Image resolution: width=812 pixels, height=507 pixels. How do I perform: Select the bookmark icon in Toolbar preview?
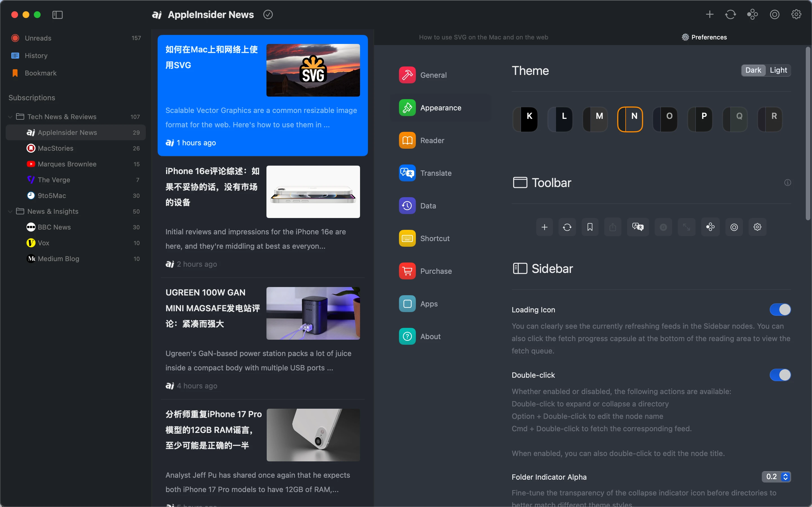point(590,227)
